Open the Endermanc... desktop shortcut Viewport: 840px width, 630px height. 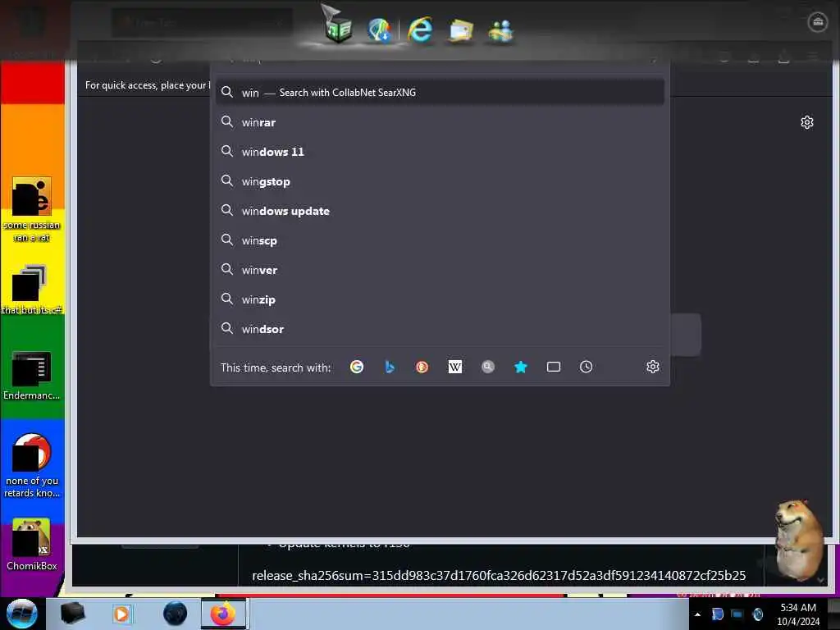pos(32,375)
